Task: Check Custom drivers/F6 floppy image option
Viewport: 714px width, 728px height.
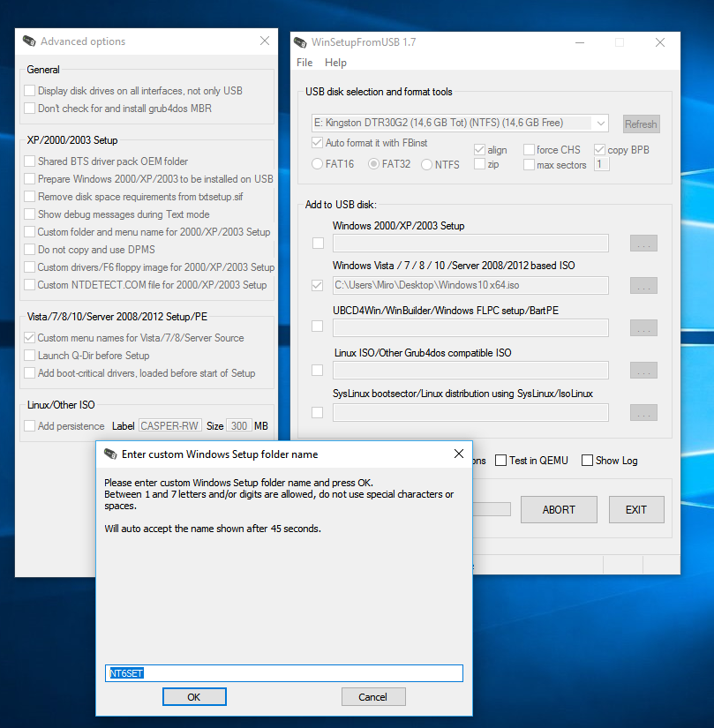Action: point(29,267)
